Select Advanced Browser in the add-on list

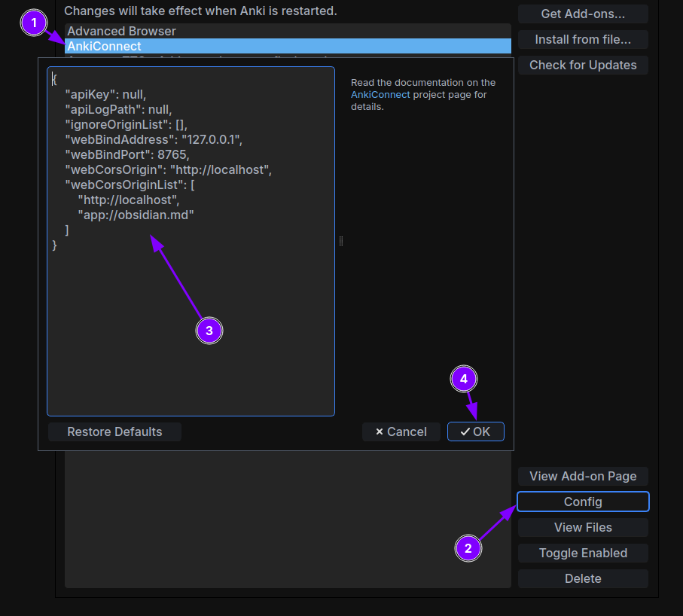coord(122,32)
